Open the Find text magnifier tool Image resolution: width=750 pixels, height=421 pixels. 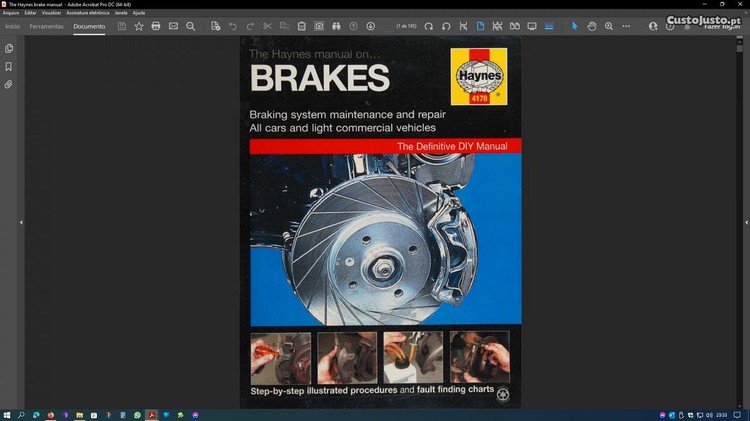(x=191, y=26)
